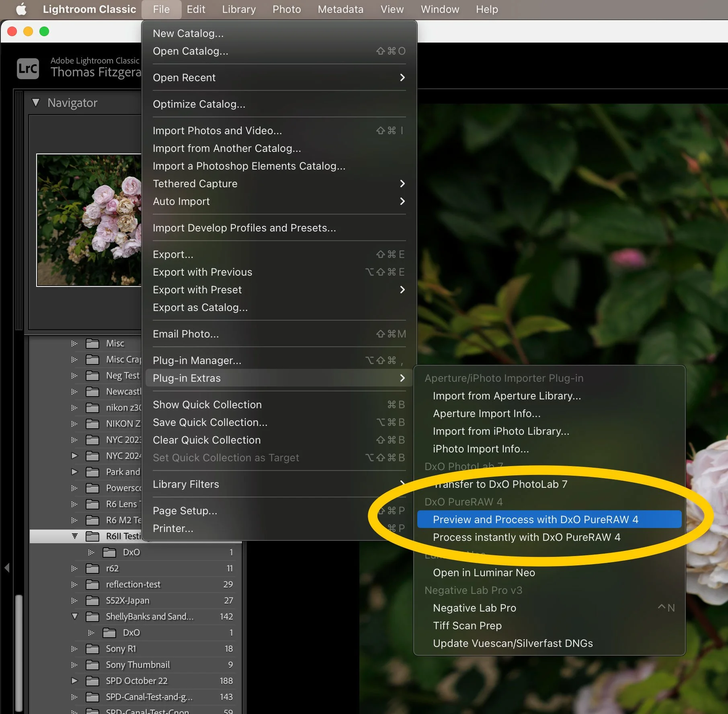Open the Edit menu

196,9
